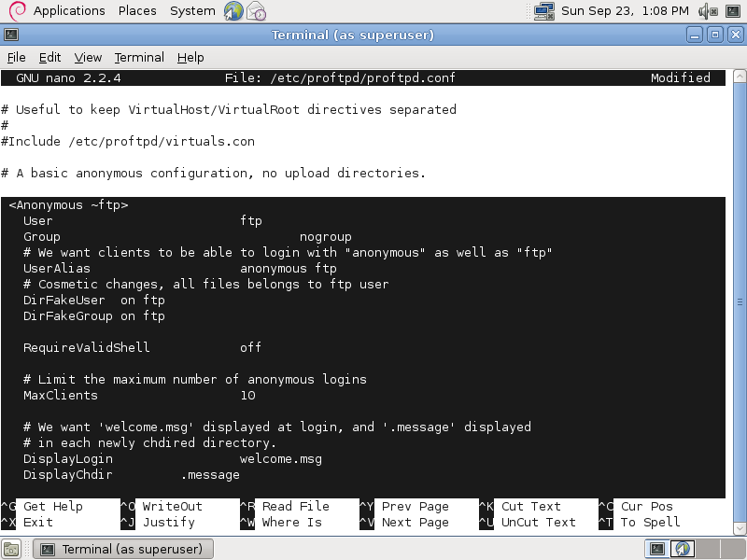Open the terminal window menu icon in titlebar
Screen dimensions: 747x560
coord(11,35)
